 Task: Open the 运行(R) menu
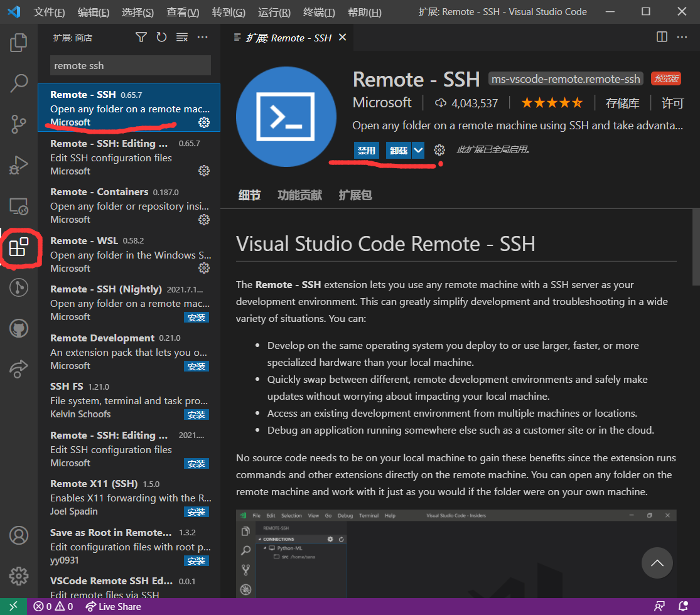274,12
